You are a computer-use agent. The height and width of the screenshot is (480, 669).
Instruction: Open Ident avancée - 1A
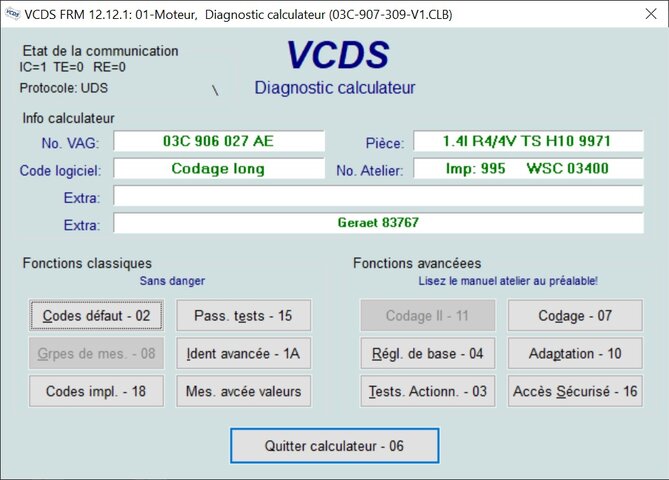click(244, 353)
